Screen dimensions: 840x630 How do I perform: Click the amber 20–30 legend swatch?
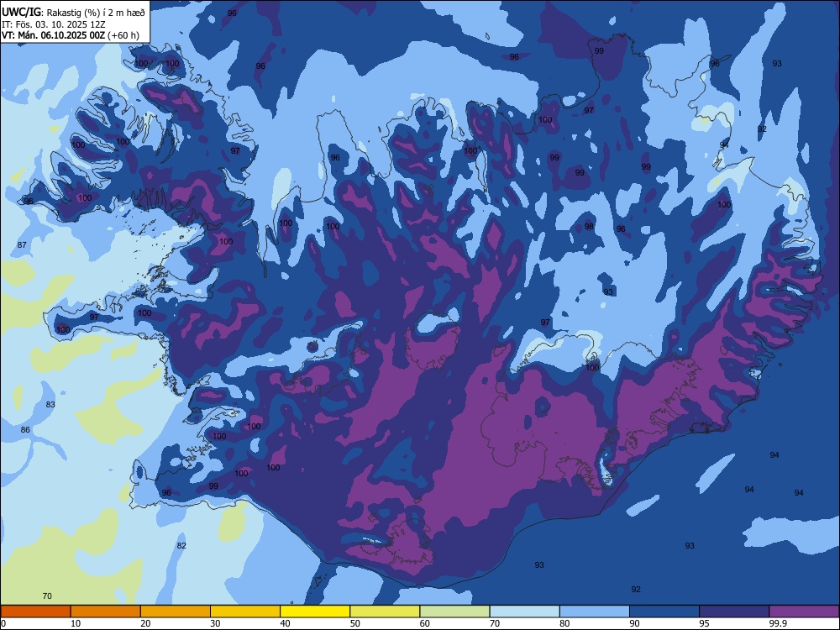[x=176, y=612]
